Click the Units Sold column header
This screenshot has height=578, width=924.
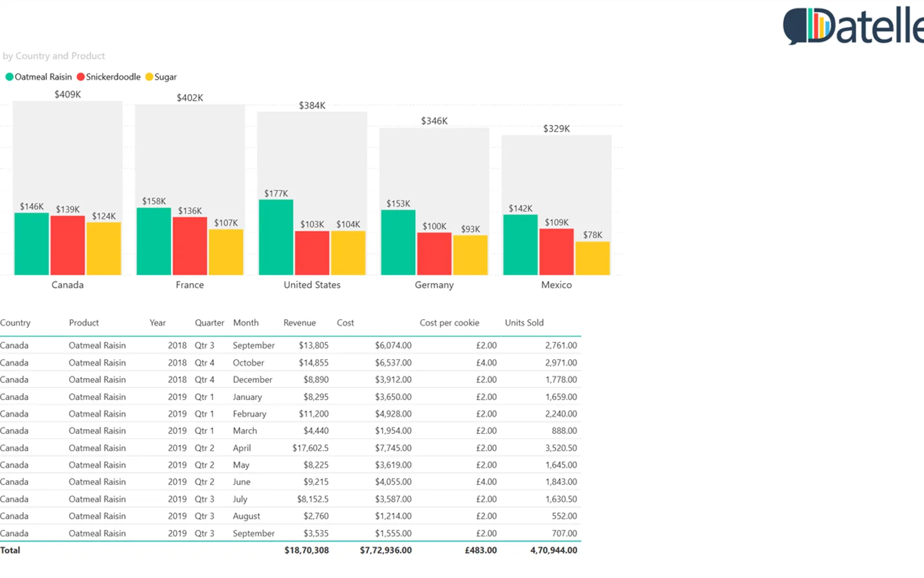[x=524, y=323]
